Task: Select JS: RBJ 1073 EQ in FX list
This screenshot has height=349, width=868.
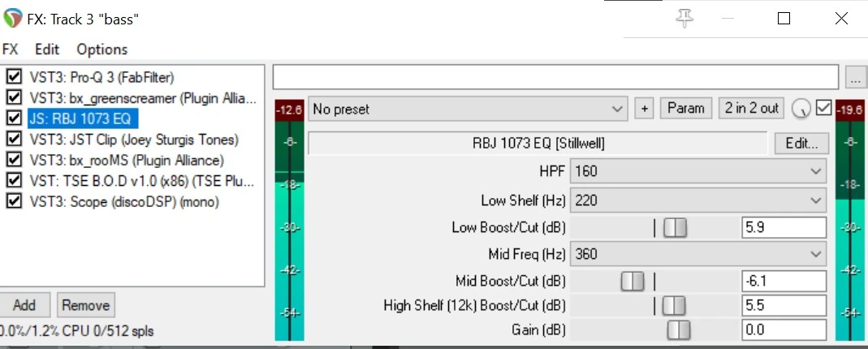Action: pyautogui.click(x=83, y=118)
